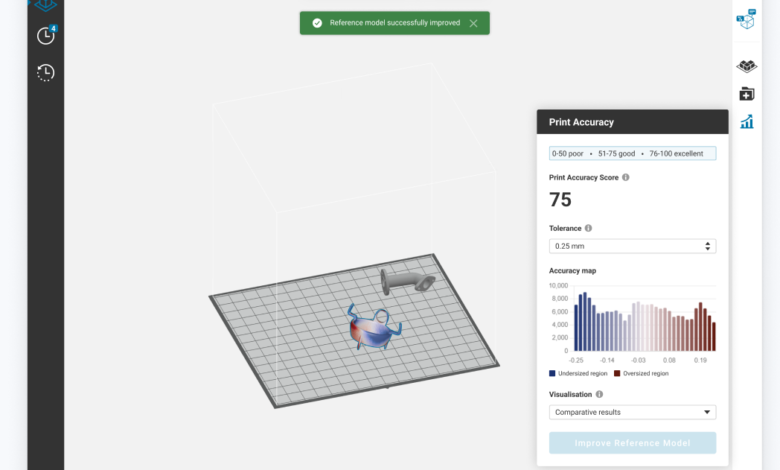Click the Undersized region blue legend swatch
The image size is (780, 470).
(x=553, y=373)
